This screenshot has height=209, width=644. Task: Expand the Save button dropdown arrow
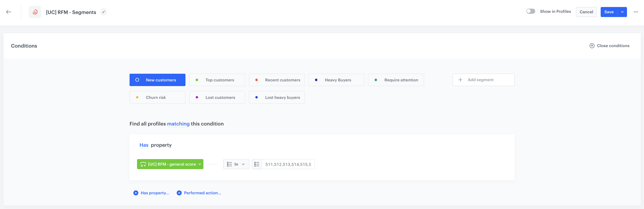[x=622, y=12]
